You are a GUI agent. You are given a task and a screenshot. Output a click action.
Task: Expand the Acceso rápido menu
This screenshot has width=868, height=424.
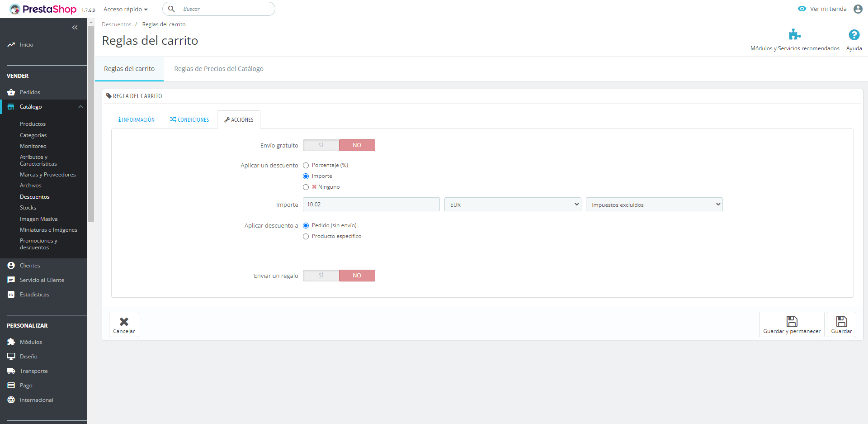click(125, 10)
